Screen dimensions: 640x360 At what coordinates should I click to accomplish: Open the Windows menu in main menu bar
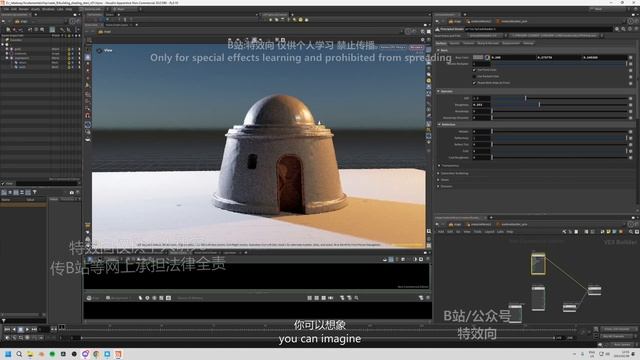[48, 9]
